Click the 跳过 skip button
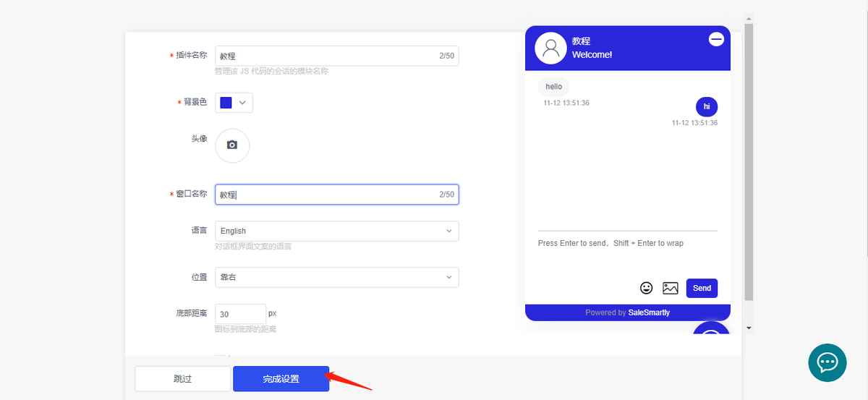 (x=182, y=378)
